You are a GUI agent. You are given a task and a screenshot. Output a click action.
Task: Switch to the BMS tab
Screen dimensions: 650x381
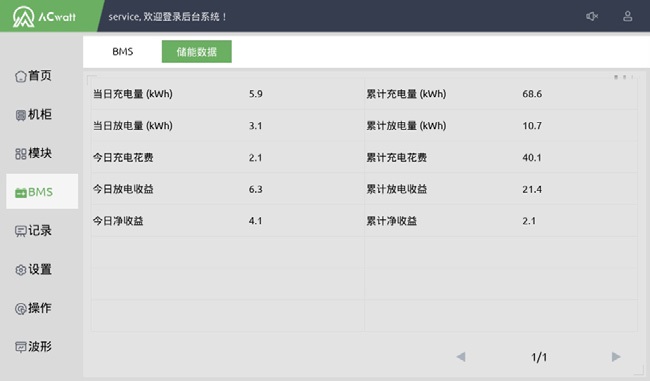click(x=123, y=51)
